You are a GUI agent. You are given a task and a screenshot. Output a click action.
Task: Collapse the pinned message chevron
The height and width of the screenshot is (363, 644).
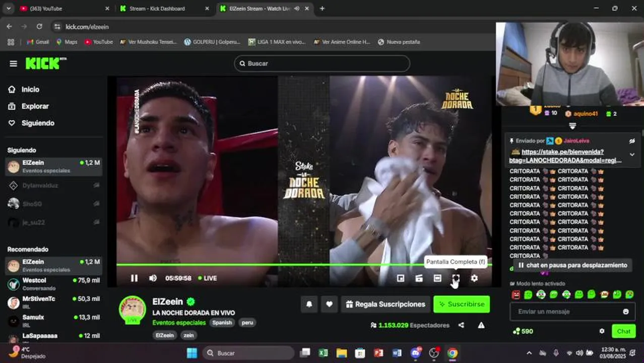632,155
